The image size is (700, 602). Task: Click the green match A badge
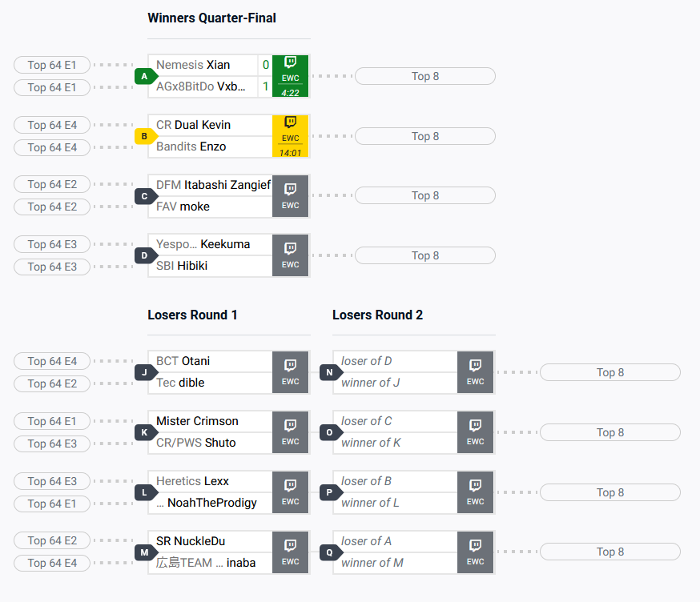[x=146, y=76]
